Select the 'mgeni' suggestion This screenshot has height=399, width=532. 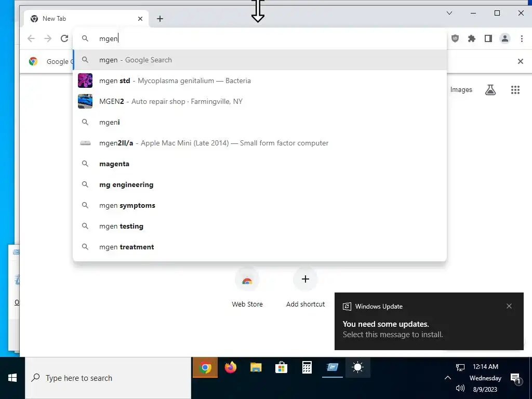[x=260, y=122]
